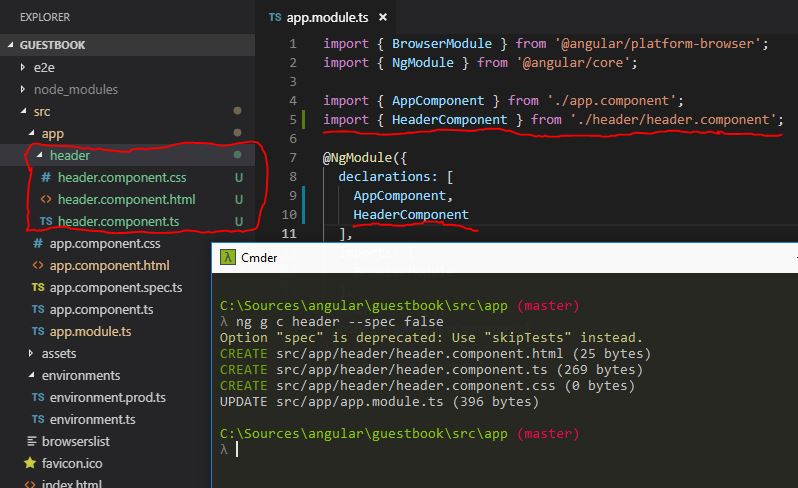Click the CSS icon beside header.component.css
Viewport: 798px width, 488px height.
46,177
